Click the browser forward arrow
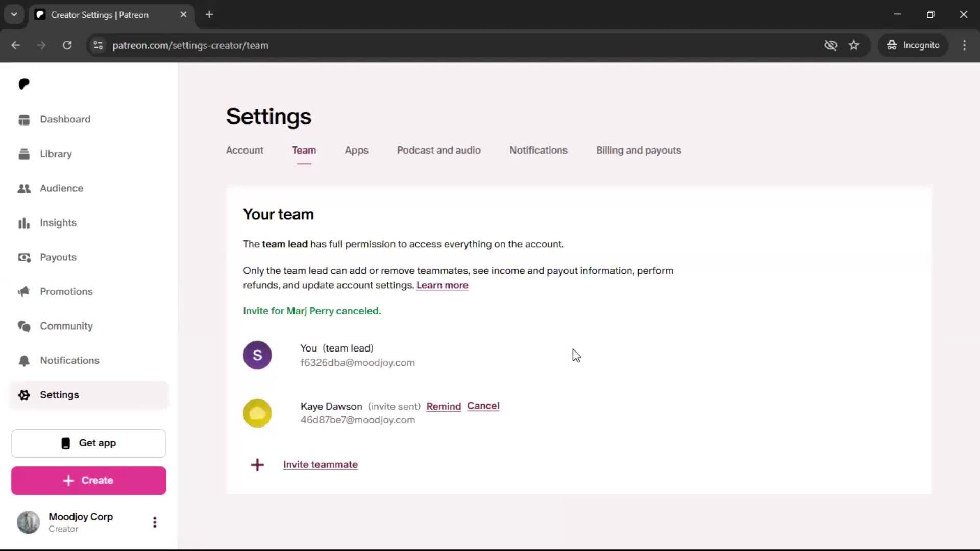980x551 pixels. point(41,45)
